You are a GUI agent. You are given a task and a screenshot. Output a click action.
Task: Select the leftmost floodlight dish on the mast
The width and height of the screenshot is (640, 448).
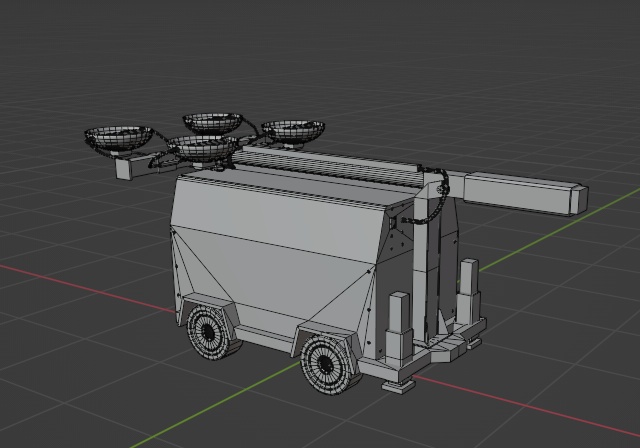pyautogui.click(x=119, y=138)
